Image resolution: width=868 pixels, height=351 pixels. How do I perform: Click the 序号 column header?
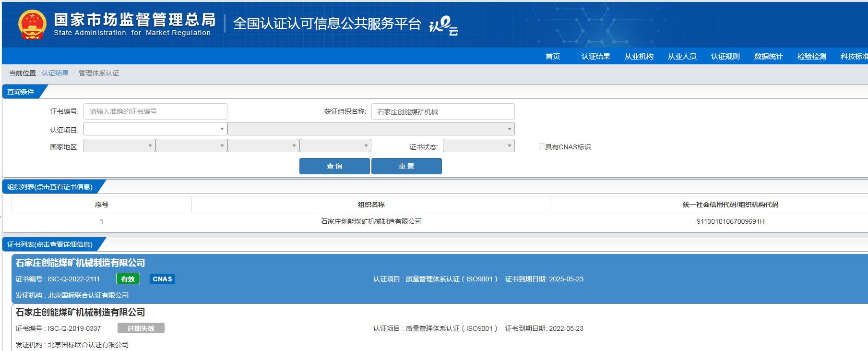coord(102,205)
